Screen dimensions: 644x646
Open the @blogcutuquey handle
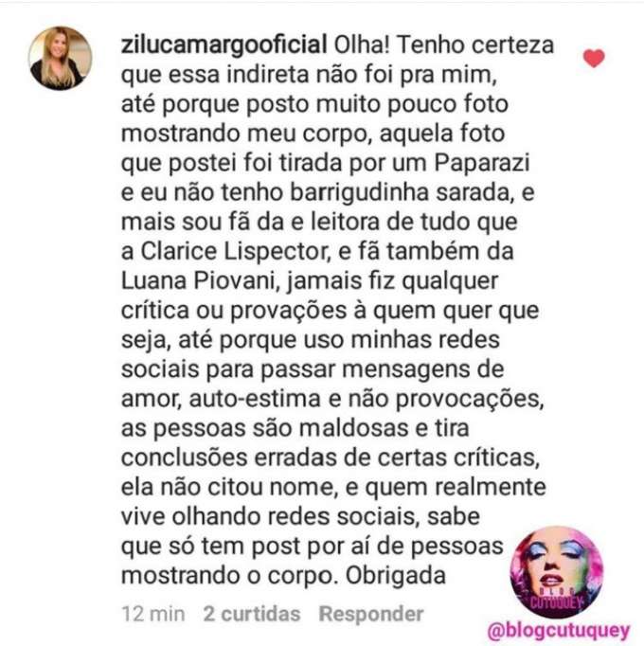(x=559, y=631)
